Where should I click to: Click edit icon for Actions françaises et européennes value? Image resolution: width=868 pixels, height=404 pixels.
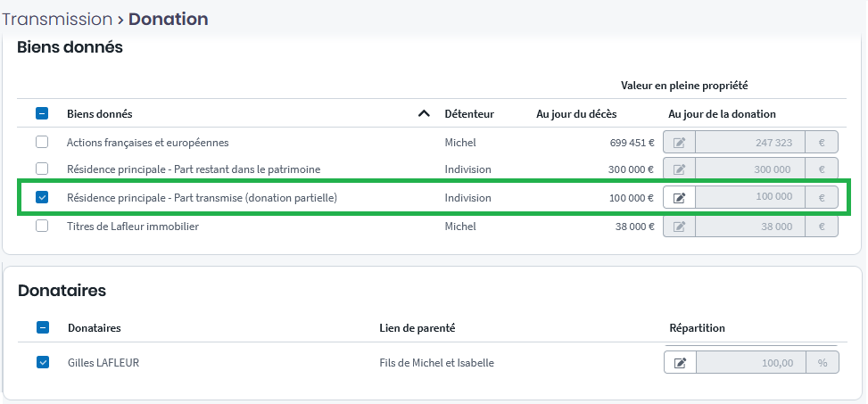click(679, 143)
